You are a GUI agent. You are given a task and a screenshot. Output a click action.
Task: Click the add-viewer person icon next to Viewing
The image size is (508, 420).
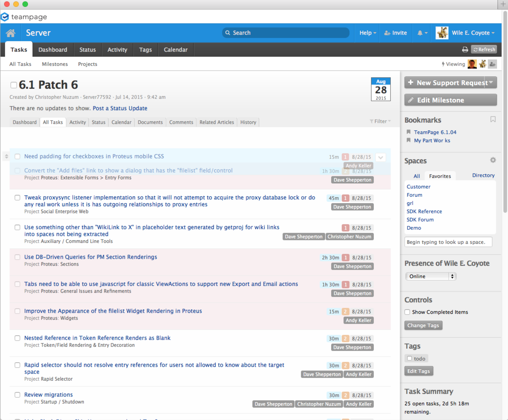coord(492,64)
